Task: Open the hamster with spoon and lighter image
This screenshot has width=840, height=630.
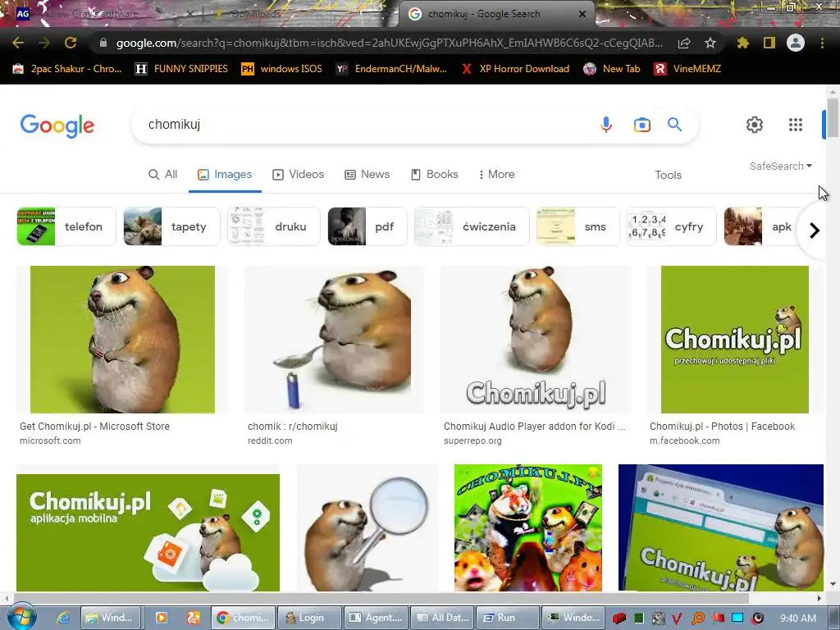Action: pos(335,340)
